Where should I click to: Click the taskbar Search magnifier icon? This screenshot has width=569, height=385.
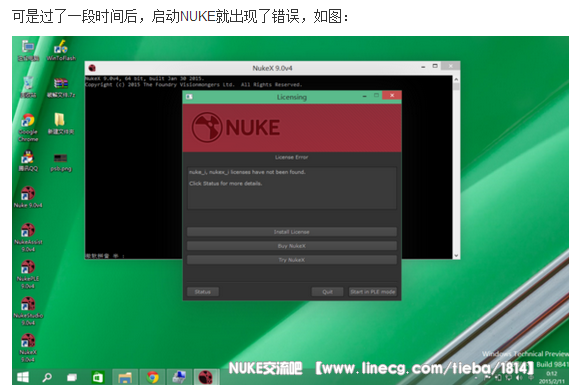point(47,377)
